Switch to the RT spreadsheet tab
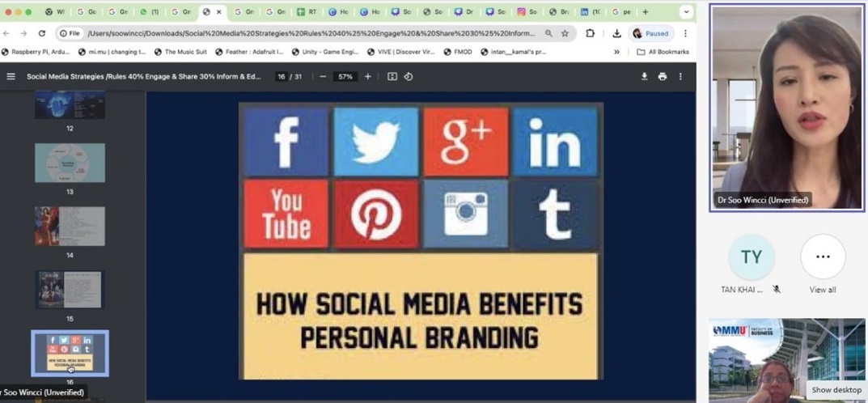The width and height of the screenshot is (868, 403). pos(307,11)
